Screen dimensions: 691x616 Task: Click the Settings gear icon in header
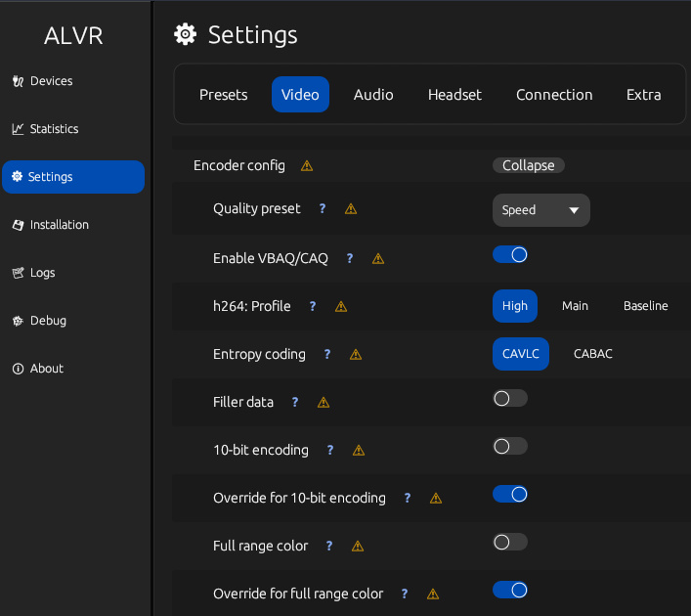pos(185,34)
